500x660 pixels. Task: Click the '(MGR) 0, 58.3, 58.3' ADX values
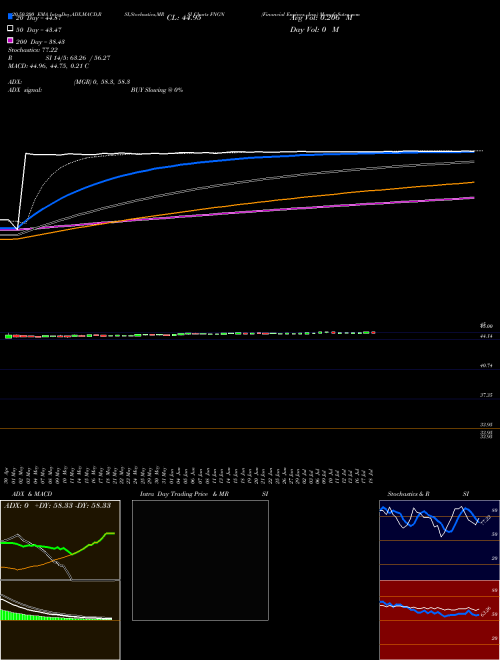pyautogui.click(x=101, y=82)
